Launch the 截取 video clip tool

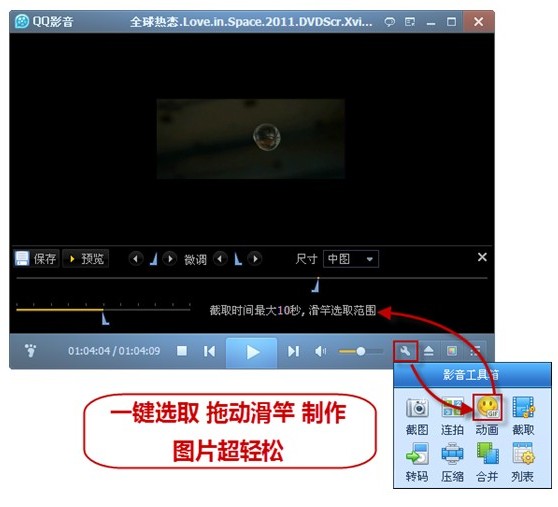(523, 416)
